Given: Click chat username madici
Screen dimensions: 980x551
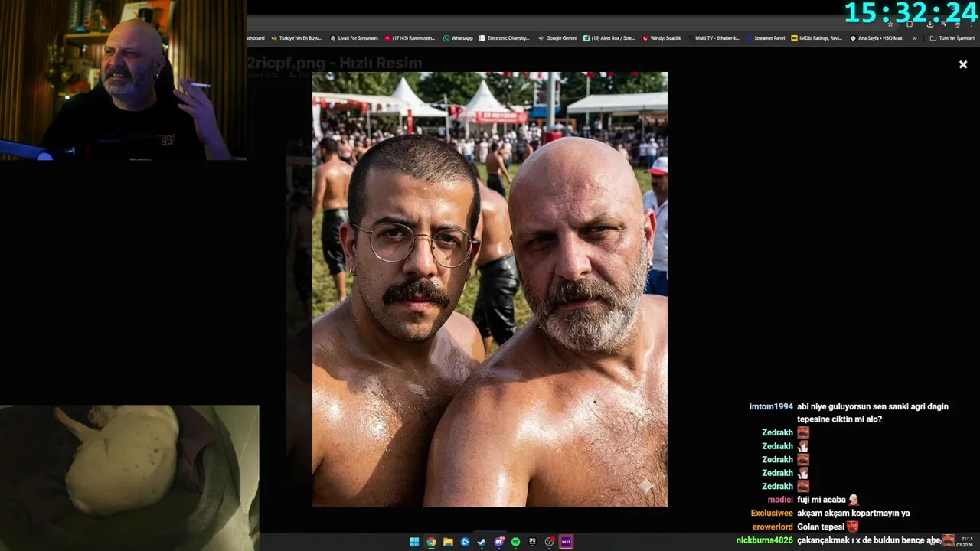Looking at the screenshot, I should point(780,500).
